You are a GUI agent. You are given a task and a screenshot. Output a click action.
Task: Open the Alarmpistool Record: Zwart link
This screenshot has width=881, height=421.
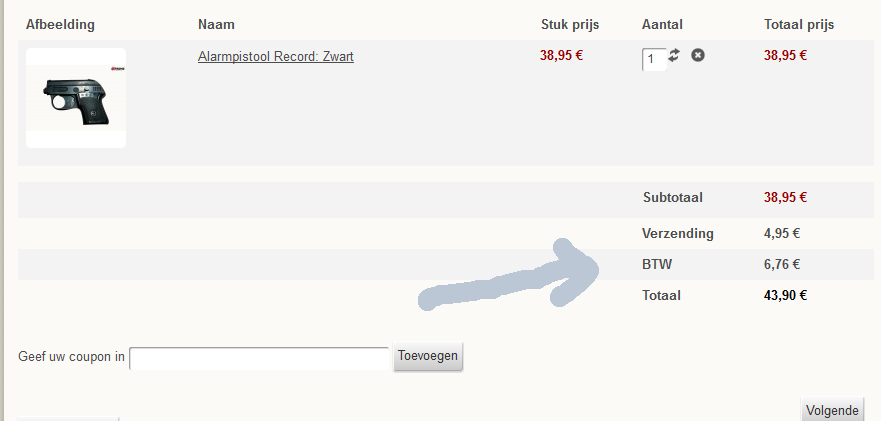[x=276, y=56]
